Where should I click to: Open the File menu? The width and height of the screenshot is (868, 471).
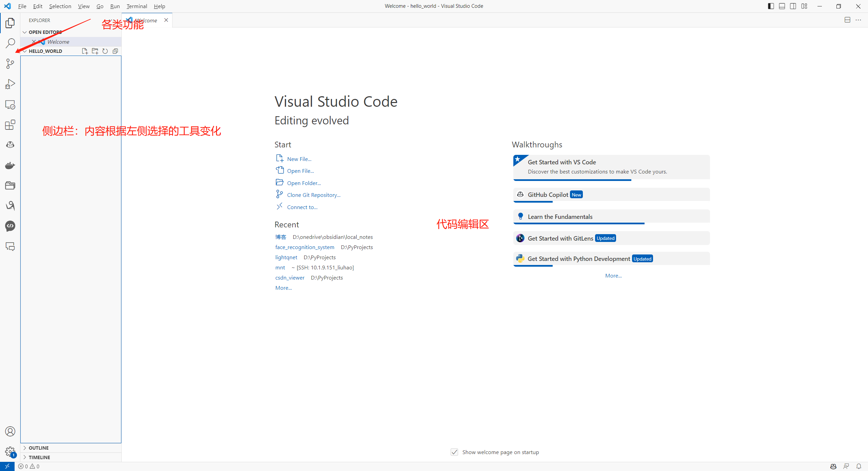[x=22, y=6]
